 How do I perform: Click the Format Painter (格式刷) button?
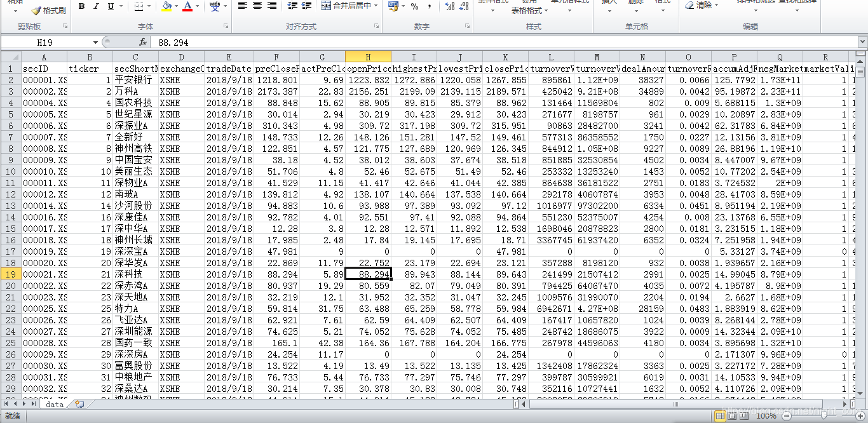(49, 10)
